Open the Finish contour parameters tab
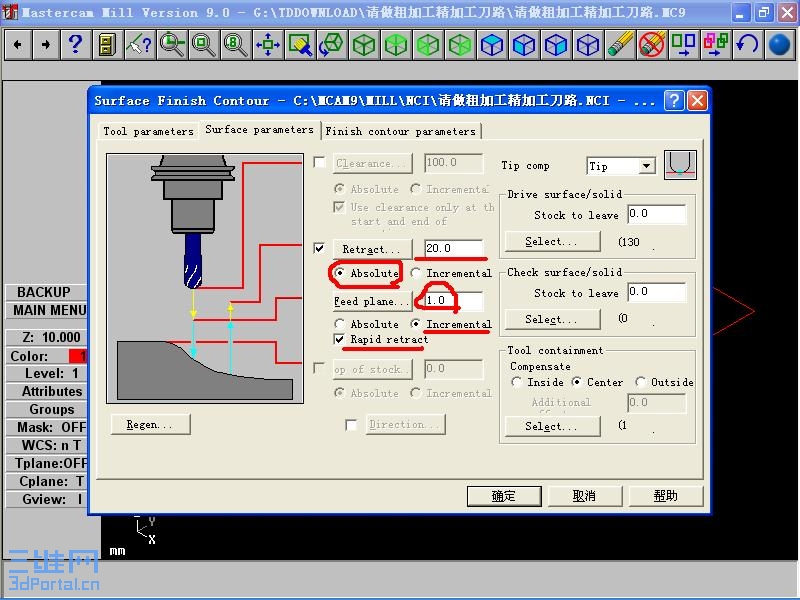The width and height of the screenshot is (800, 600). 401,131
